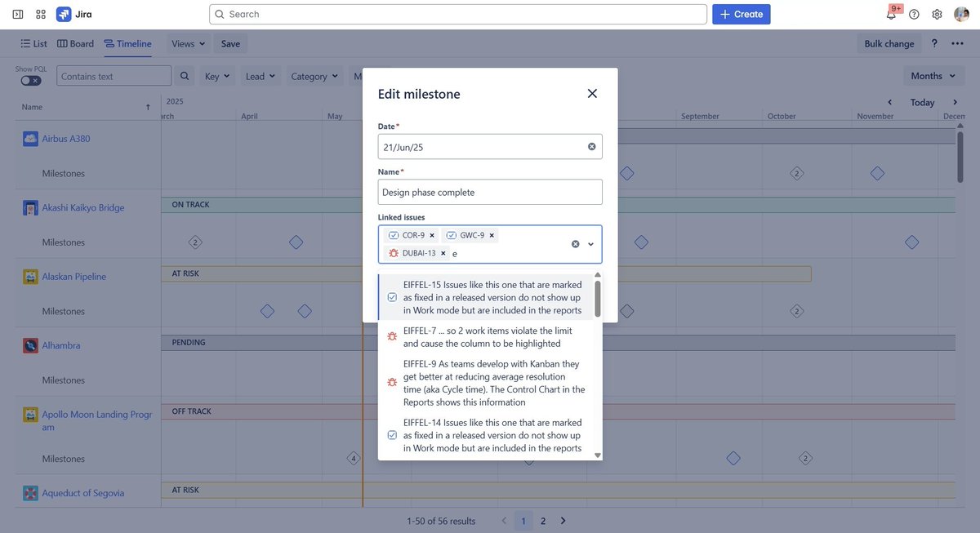Switch to the Timeline tab

point(127,43)
